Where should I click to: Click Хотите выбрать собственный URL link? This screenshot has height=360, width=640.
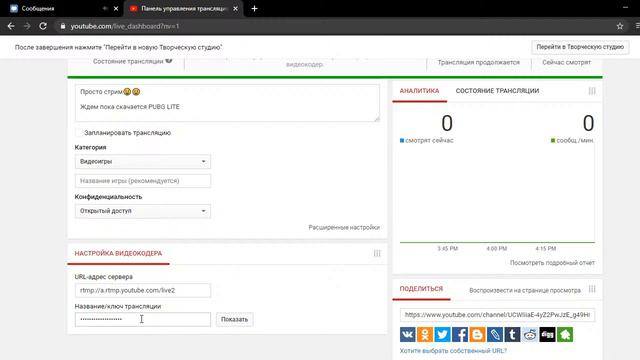click(x=453, y=351)
